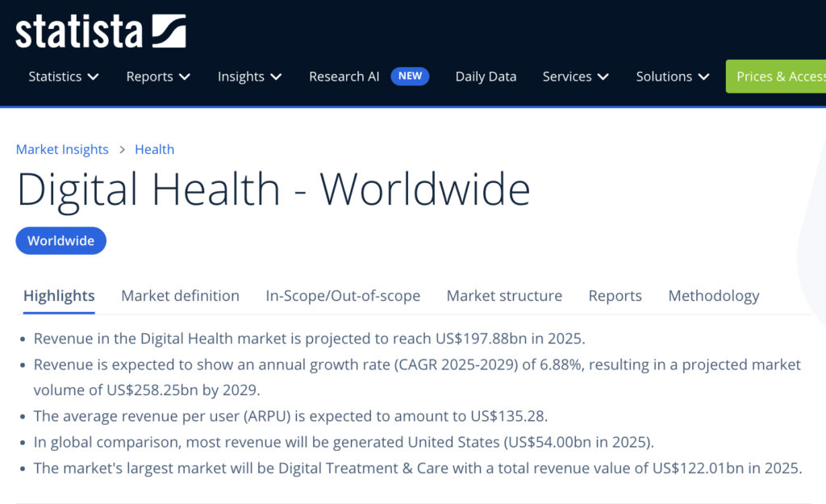Screen dimensions: 826x504
Task: Click the Statista wordmark text
Action: click(x=79, y=31)
